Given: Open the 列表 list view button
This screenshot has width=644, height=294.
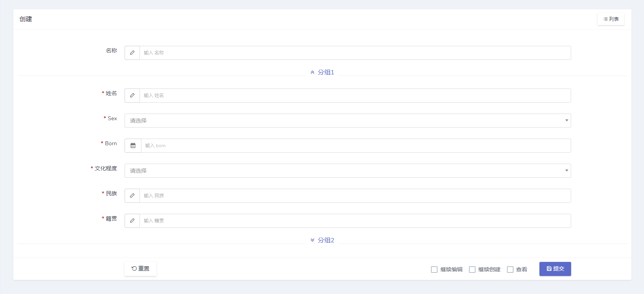Looking at the screenshot, I should point(611,19).
